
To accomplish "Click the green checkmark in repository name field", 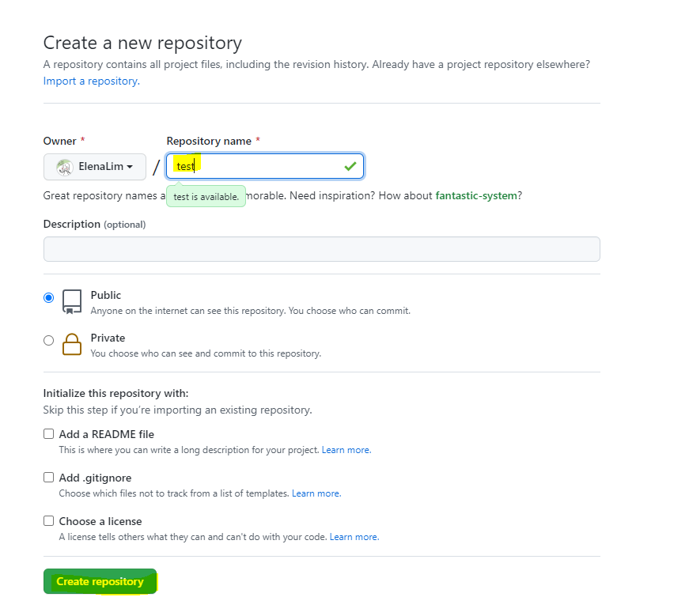I will (350, 167).
